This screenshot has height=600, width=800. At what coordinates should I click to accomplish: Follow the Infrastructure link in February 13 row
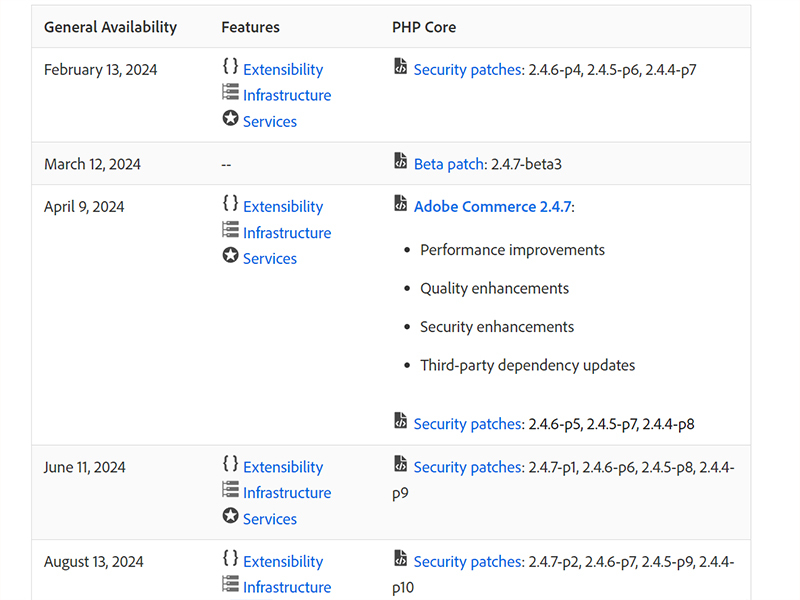[x=287, y=96]
